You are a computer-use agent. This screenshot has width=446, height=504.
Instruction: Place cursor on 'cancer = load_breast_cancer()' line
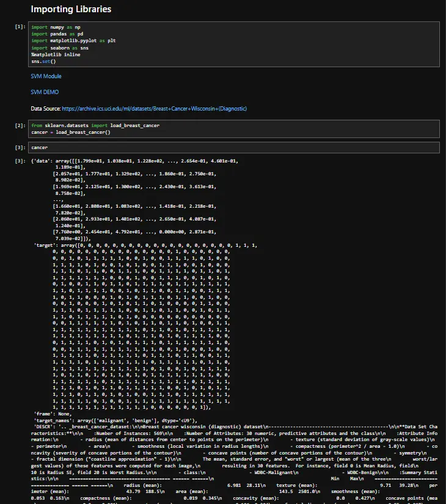click(70, 132)
